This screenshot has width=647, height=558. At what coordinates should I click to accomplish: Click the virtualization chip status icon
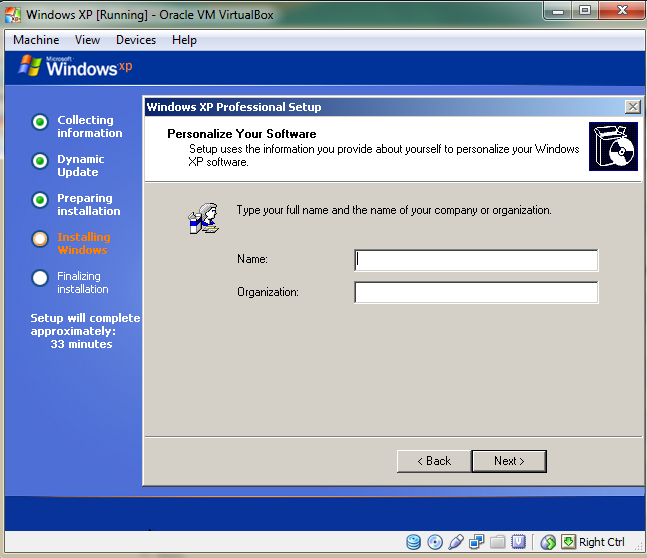click(518, 542)
